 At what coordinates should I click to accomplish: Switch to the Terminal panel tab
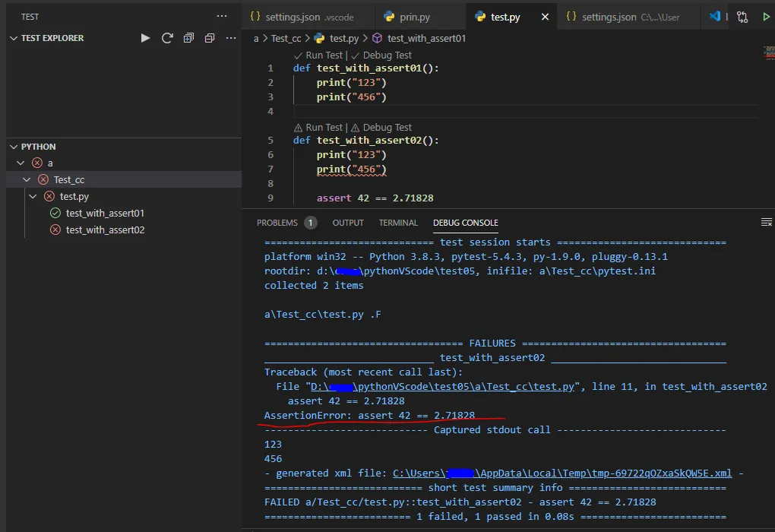tap(398, 223)
